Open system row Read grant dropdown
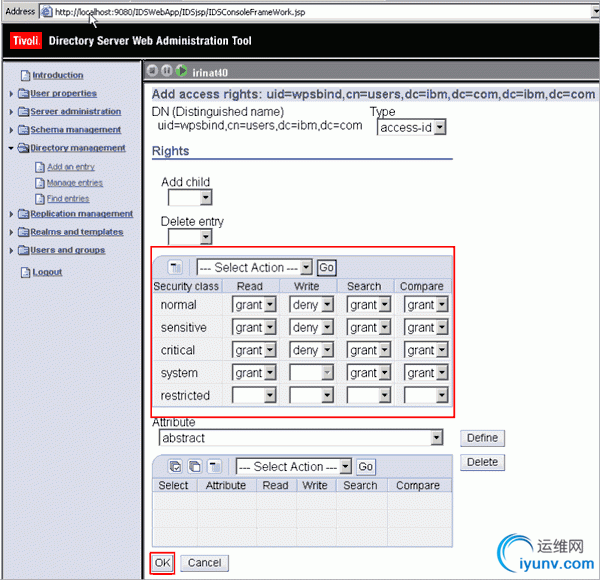The width and height of the screenshot is (600, 580). [254, 373]
